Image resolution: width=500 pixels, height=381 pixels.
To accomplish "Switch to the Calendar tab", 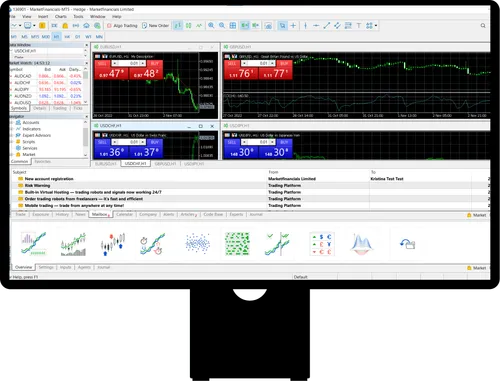I will (124, 214).
